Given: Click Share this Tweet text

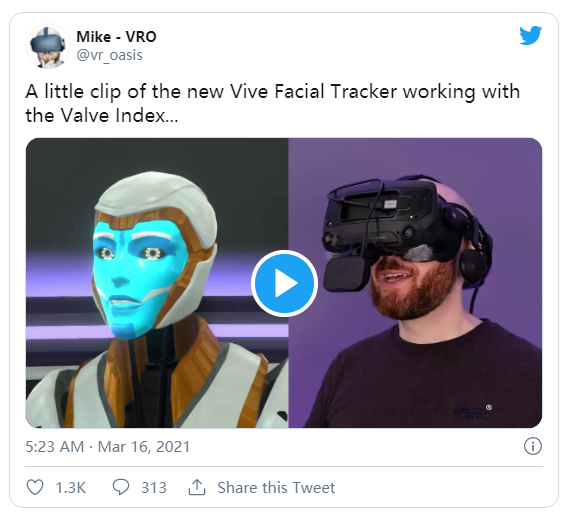Looking at the screenshot, I should tap(276, 487).
